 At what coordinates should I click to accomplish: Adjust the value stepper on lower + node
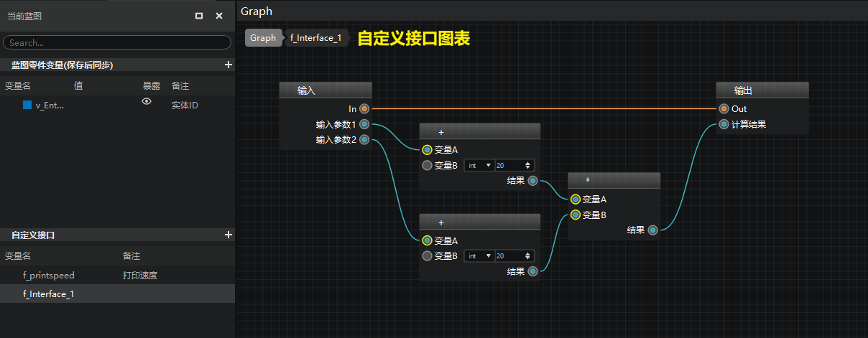point(529,255)
